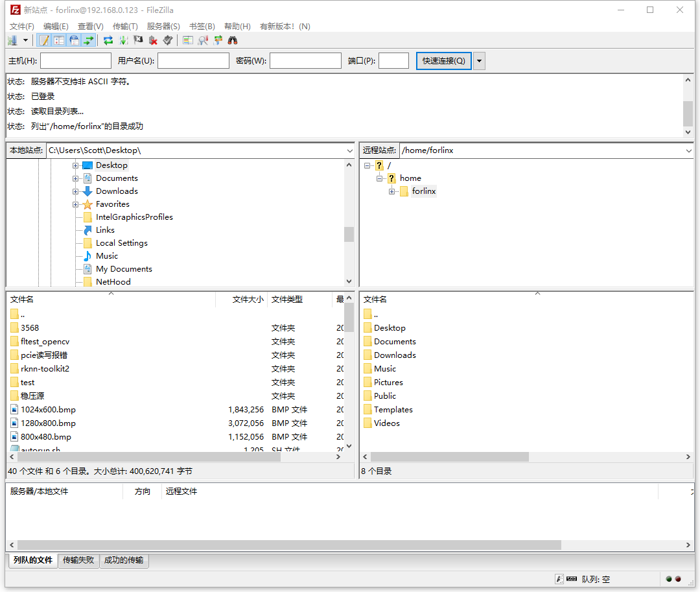Image resolution: width=700 pixels, height=592 pixels.
Task: Toggle the local directory tree view
Action: click(x=59, y=40)
